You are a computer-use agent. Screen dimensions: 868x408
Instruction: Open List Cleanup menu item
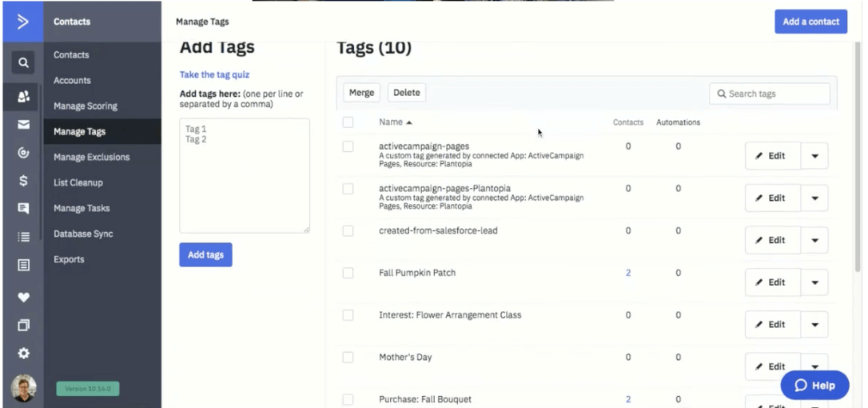pyautogui.click(x=78, y=182)
